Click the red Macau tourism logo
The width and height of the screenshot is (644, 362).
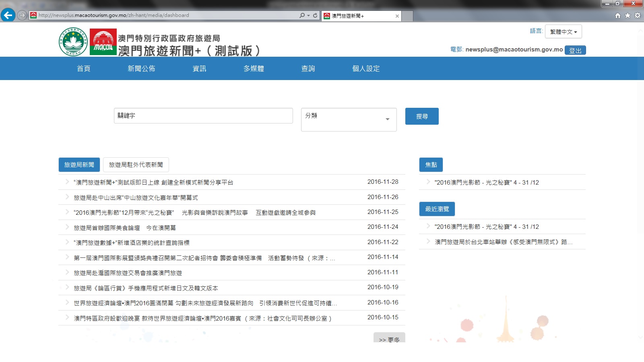click(103, 42)
